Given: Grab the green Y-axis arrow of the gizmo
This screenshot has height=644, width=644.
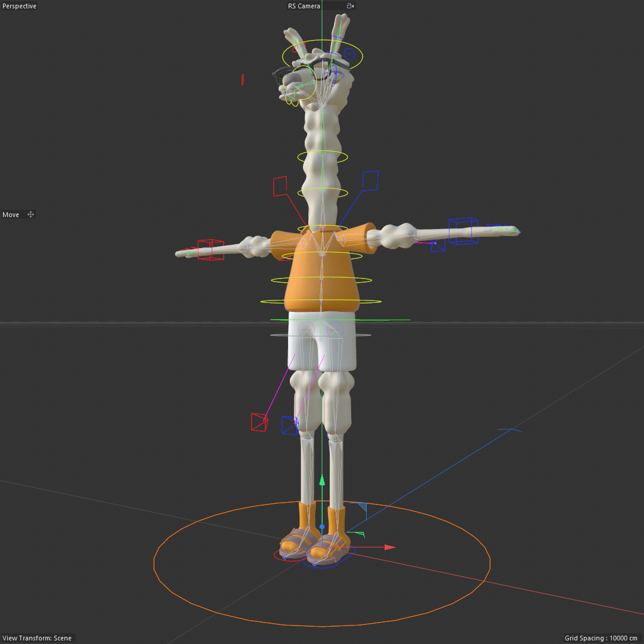Looking at the screenshot, I should point(322,481).
